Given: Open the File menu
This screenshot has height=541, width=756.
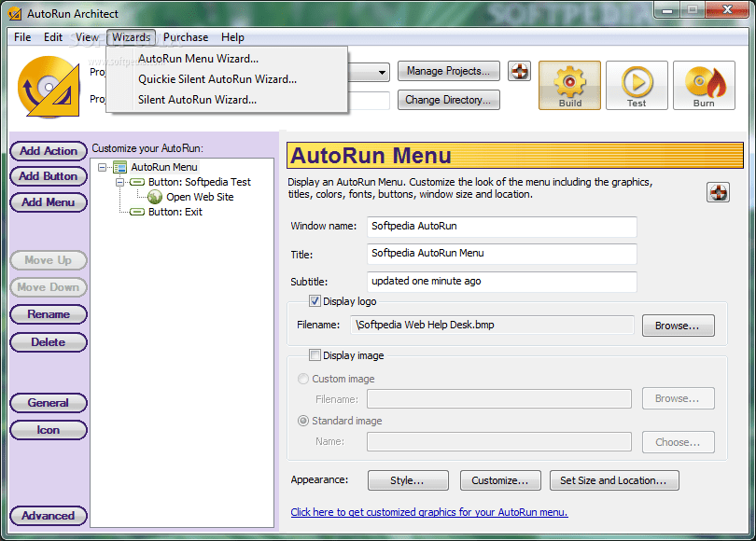Looking at the screenshot, I should [22, 37].
